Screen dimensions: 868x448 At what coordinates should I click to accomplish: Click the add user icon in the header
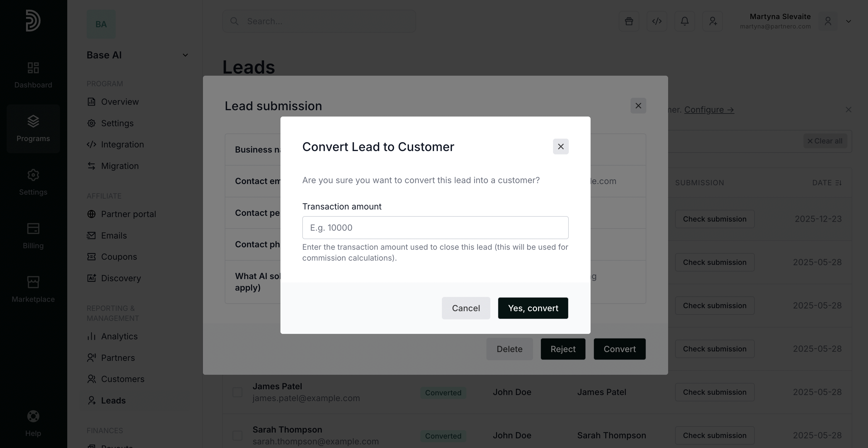(712, 21)
